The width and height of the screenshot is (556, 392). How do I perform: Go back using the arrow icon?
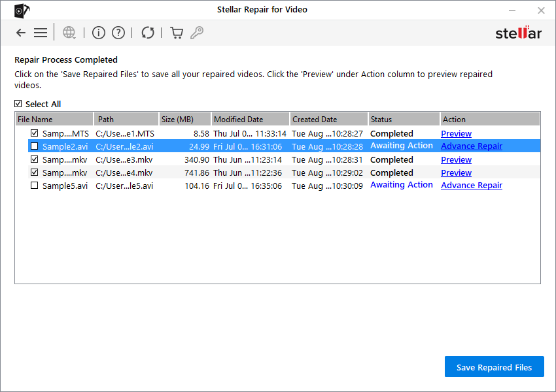pos(21,33)
